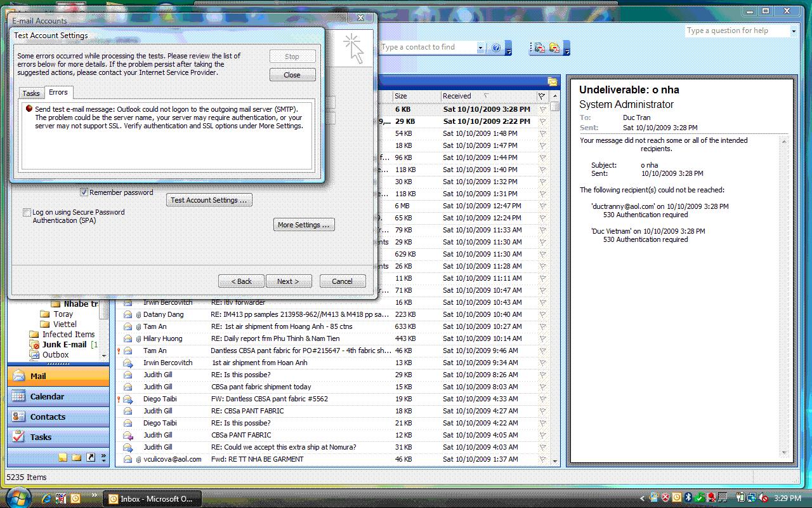Click the Folder List icon in the navigation strip
812x508 pixels.
pos(77,457)
